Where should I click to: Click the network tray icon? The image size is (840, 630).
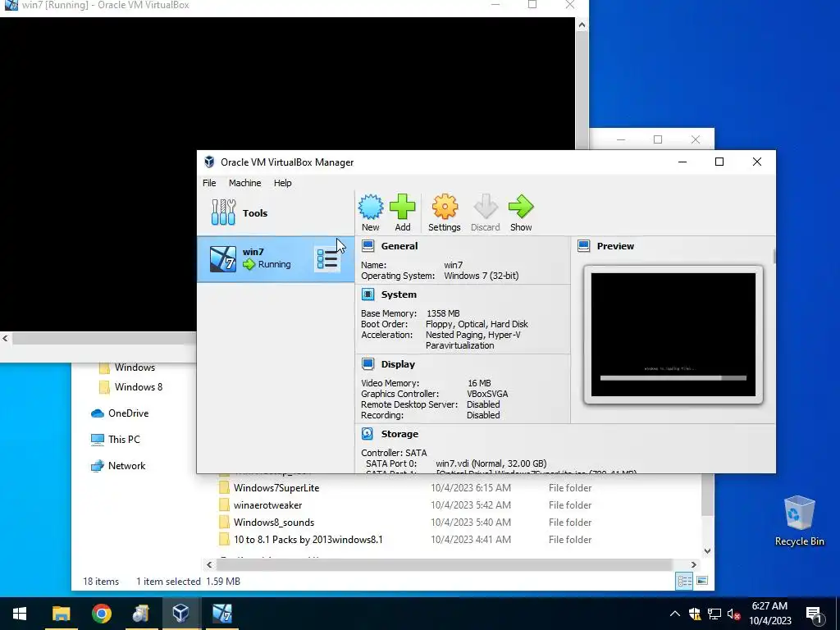click(714, 614)
